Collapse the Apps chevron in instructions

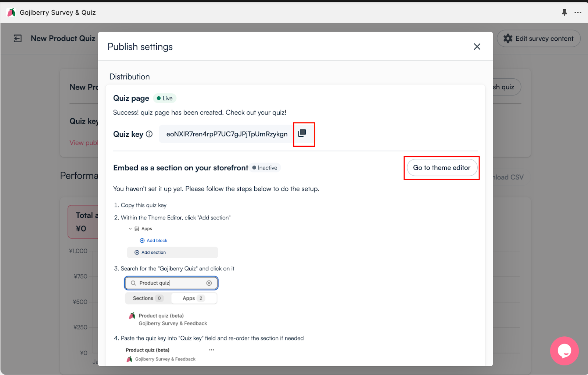pos(130,229)
